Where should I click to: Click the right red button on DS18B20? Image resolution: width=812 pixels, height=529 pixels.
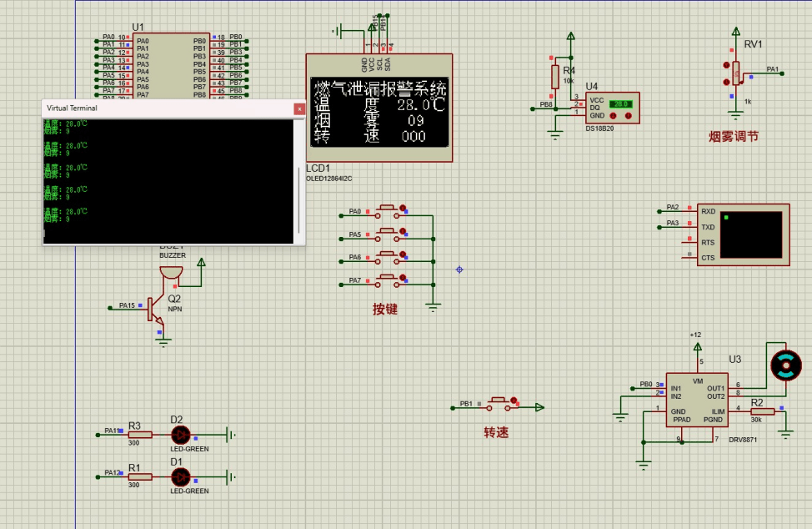pyautogui.click(x=628, y=115)
